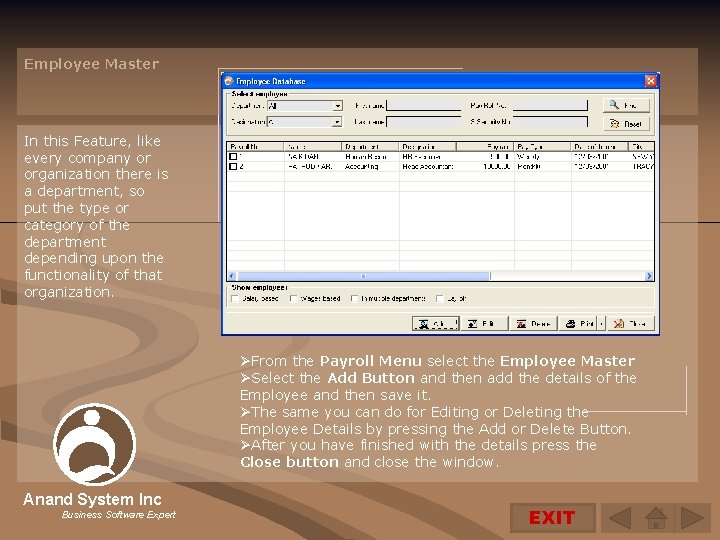Go to home with the house icon
720x540 pixels.
click(x=656, y=518)
